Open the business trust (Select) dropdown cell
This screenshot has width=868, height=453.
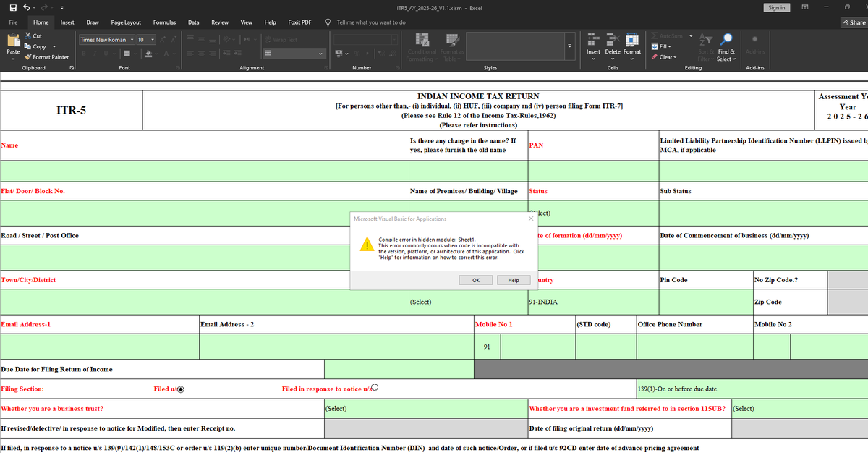coord(426,409)
